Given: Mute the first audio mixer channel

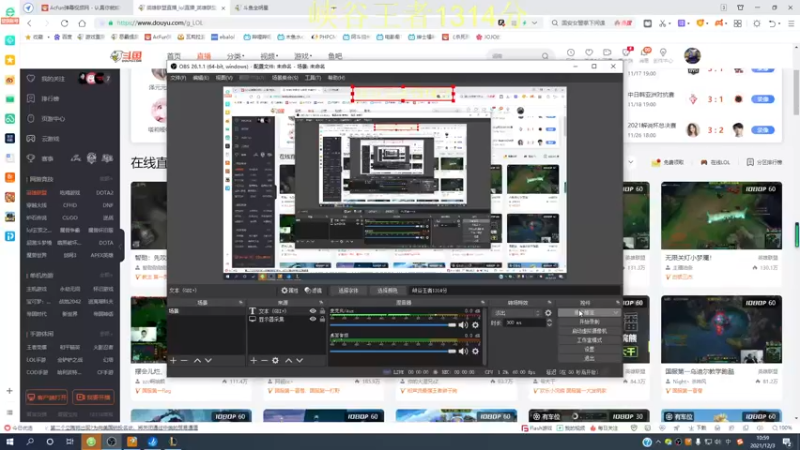Looking at the screenshot, I should (x=463, y=325).
